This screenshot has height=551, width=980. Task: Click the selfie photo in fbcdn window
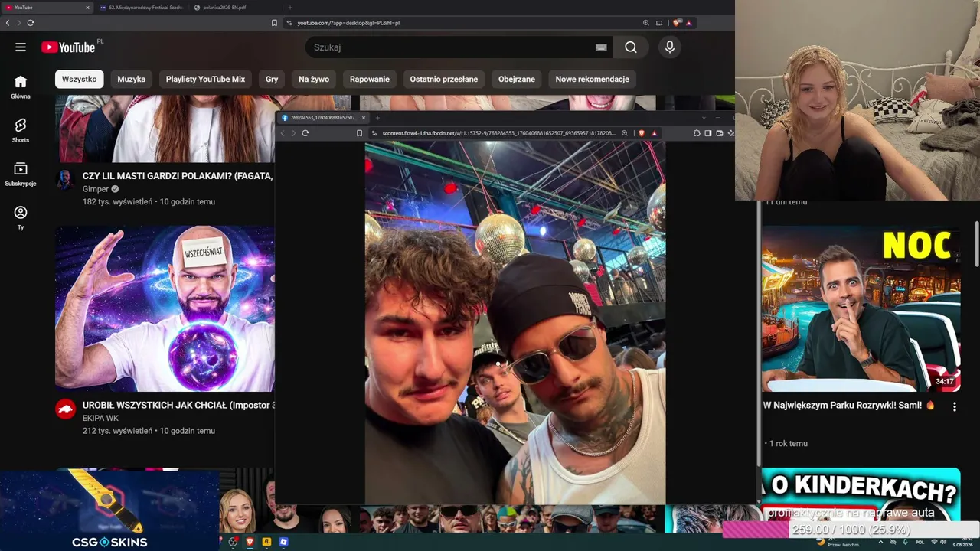[x=515, y=323]
